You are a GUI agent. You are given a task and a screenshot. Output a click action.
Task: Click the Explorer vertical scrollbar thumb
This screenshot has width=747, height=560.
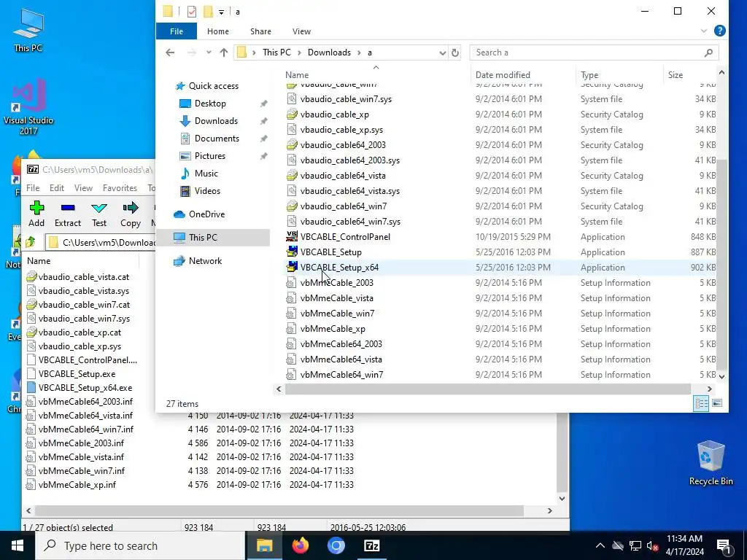[721, 264]
